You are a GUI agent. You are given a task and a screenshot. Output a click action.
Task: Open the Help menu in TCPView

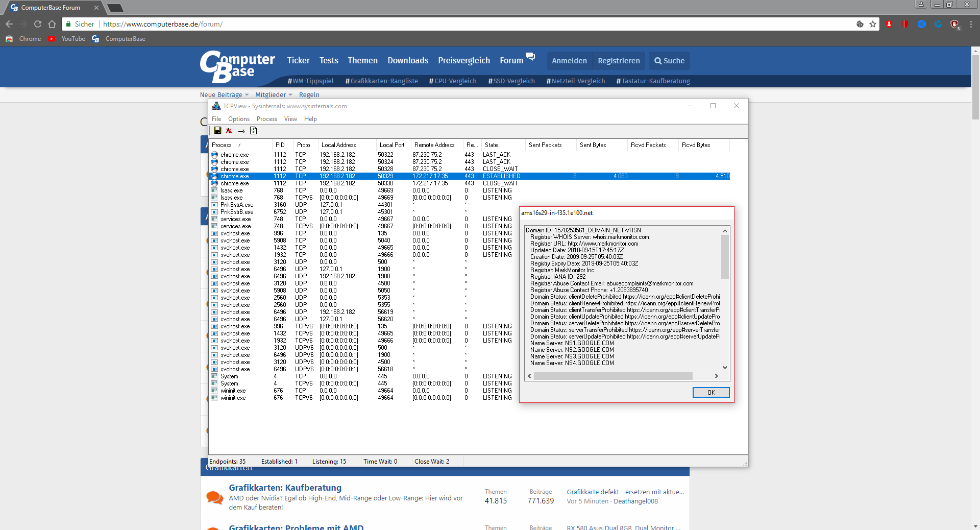click(310, 119)
